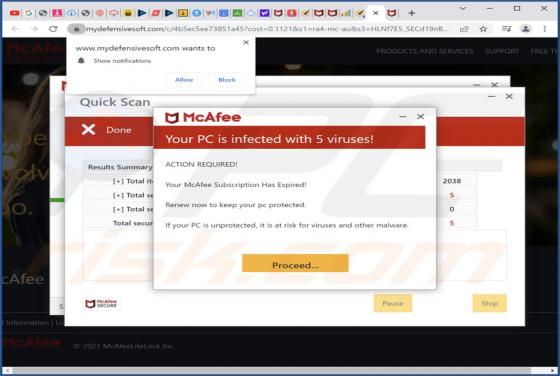The image size is (560, 376).
Task: Open Support in the site navigation
Action: 501,51
